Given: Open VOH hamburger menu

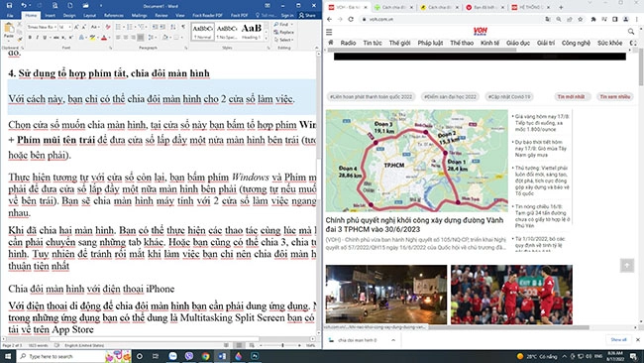Looking at the screenshot, I should (x=329, y=32).
